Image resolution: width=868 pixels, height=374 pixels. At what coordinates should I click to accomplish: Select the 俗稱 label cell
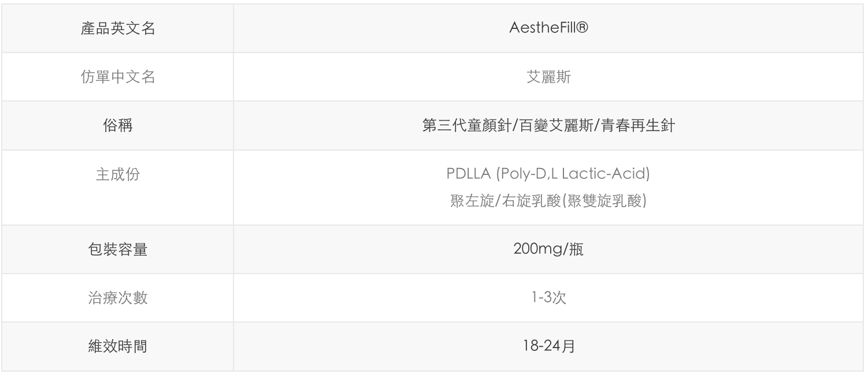point(117,126)
